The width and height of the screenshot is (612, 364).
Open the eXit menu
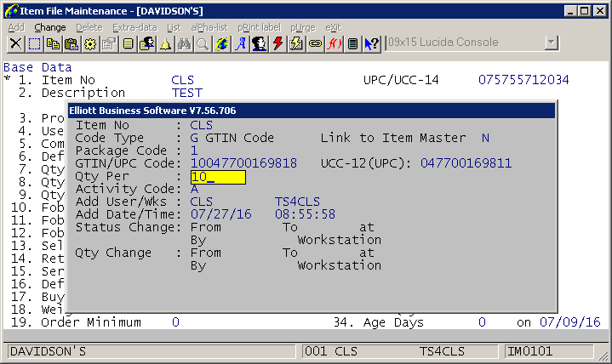tap(333, 28)
